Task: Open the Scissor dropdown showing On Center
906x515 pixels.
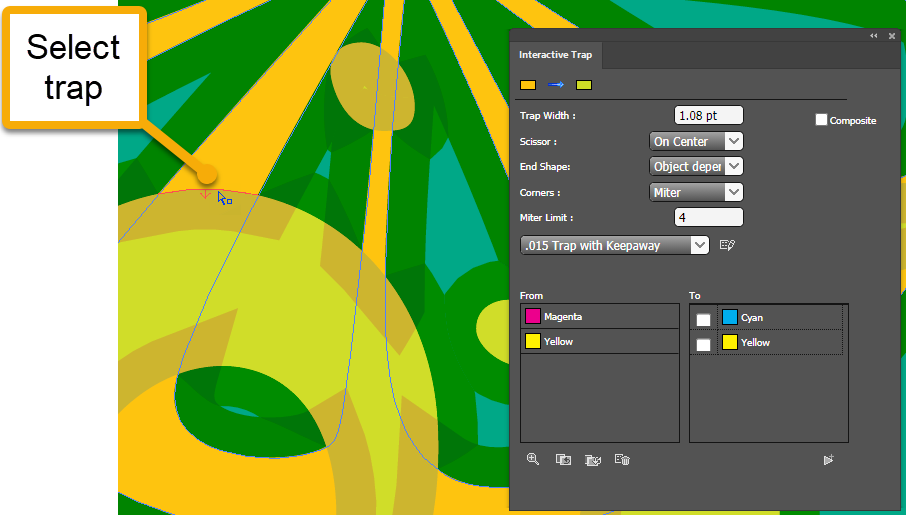Action: coord(696,142)
